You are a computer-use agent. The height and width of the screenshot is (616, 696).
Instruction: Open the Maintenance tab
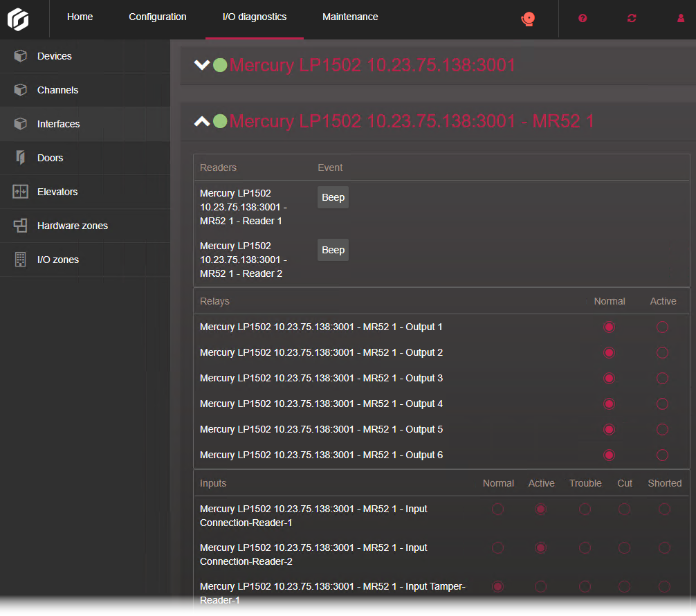coord(350,17)
